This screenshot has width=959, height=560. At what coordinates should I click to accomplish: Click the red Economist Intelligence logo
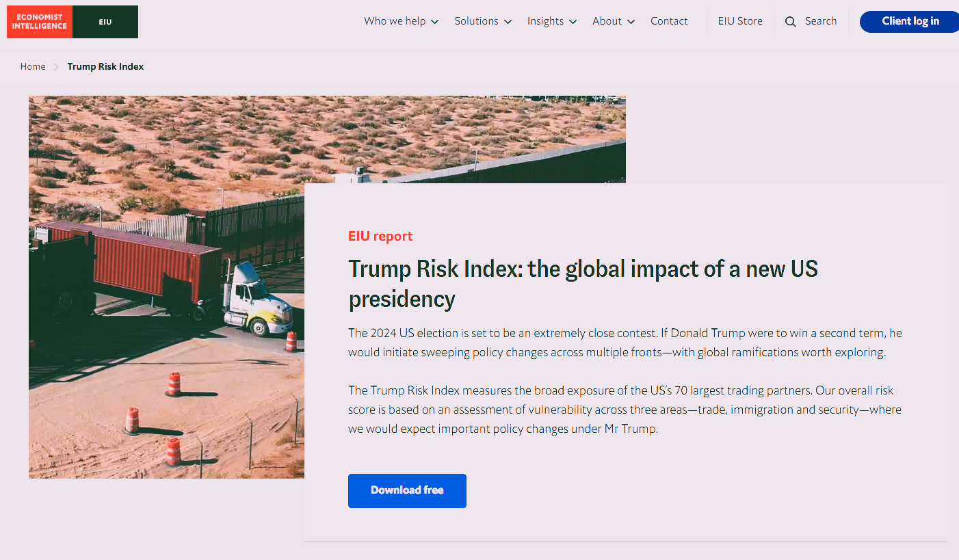coord(40,22)
